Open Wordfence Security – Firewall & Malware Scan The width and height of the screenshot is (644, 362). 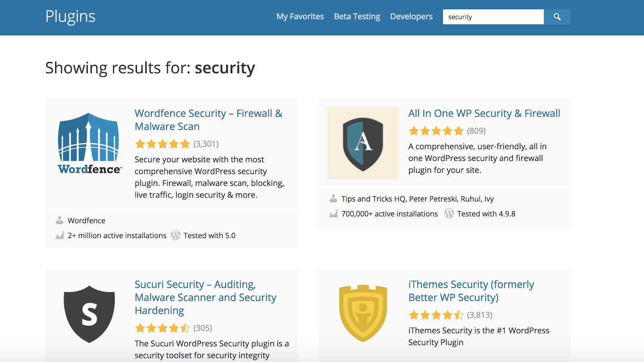[208, 120]
